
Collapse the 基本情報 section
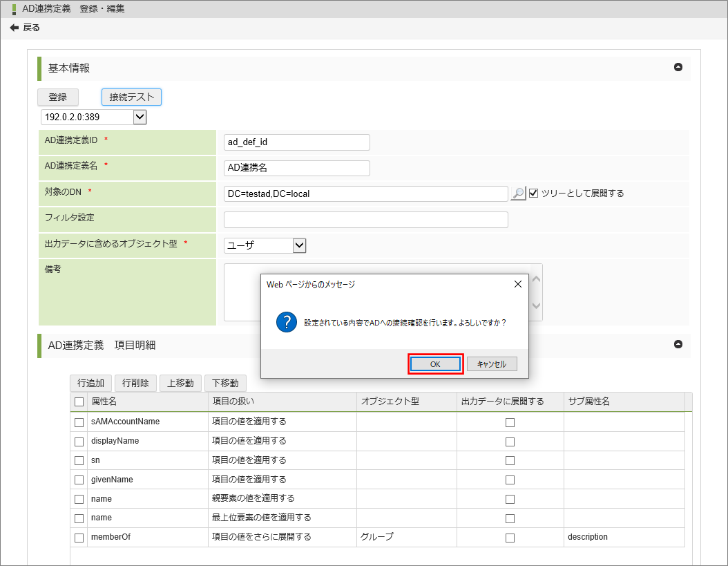678,68
